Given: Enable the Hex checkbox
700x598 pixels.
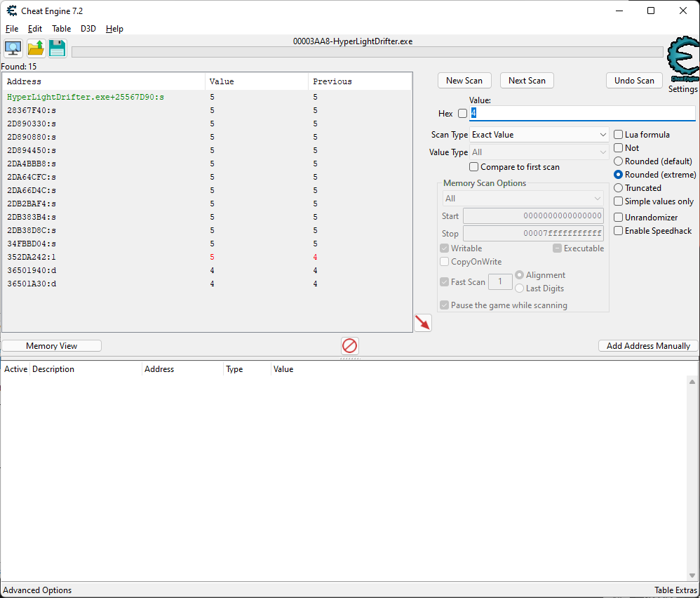Looking at the screenshot, I should pos(462,114).
